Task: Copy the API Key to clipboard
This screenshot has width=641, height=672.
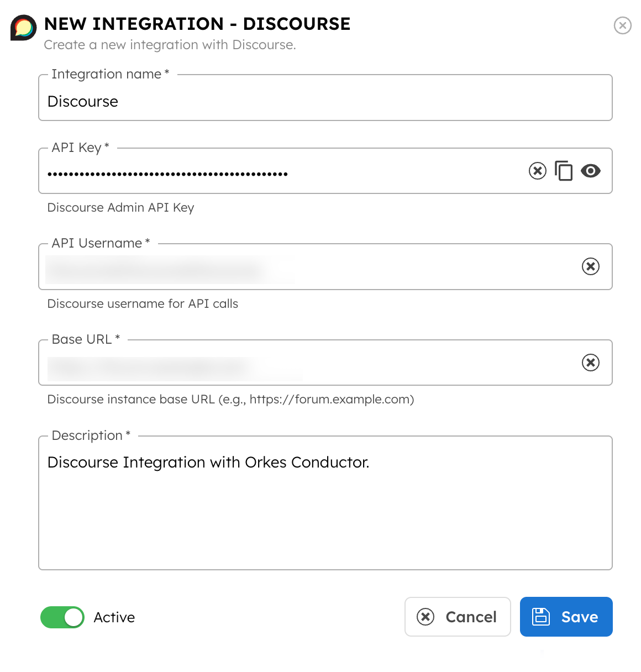Action: tap(564, 171)
